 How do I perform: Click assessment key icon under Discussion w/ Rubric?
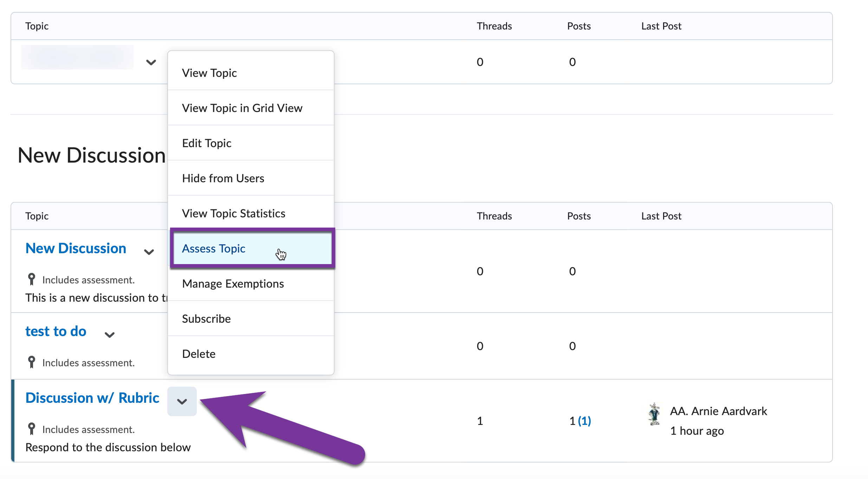(x=32, y=429)
